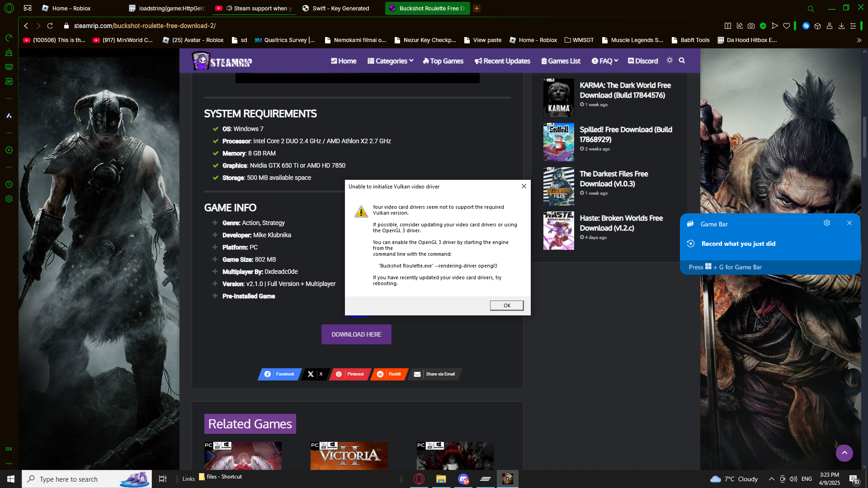Switch to the Steam support YouTube tab

pos(254,8)
